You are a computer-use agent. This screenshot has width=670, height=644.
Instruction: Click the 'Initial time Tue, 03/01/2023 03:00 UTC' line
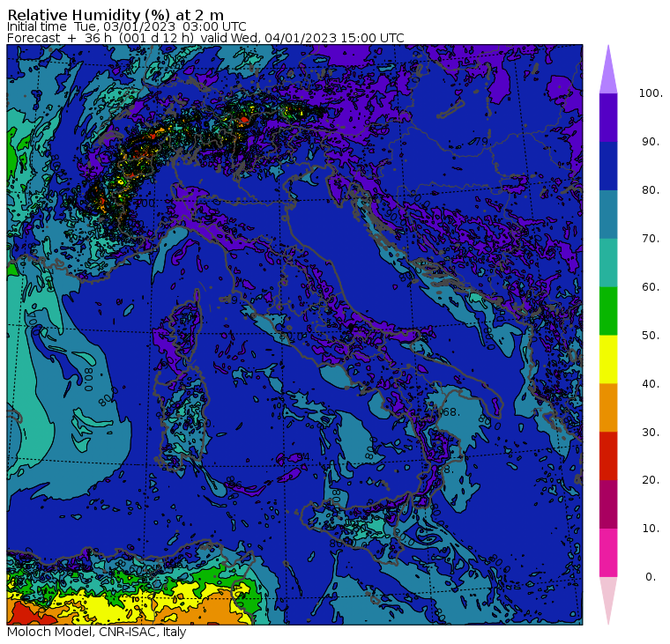point(127,26)
